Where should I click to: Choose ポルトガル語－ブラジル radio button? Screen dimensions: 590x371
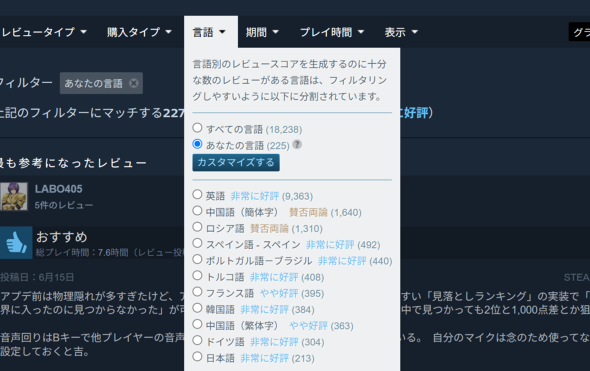pyautogui.click(x=197, y=259)
